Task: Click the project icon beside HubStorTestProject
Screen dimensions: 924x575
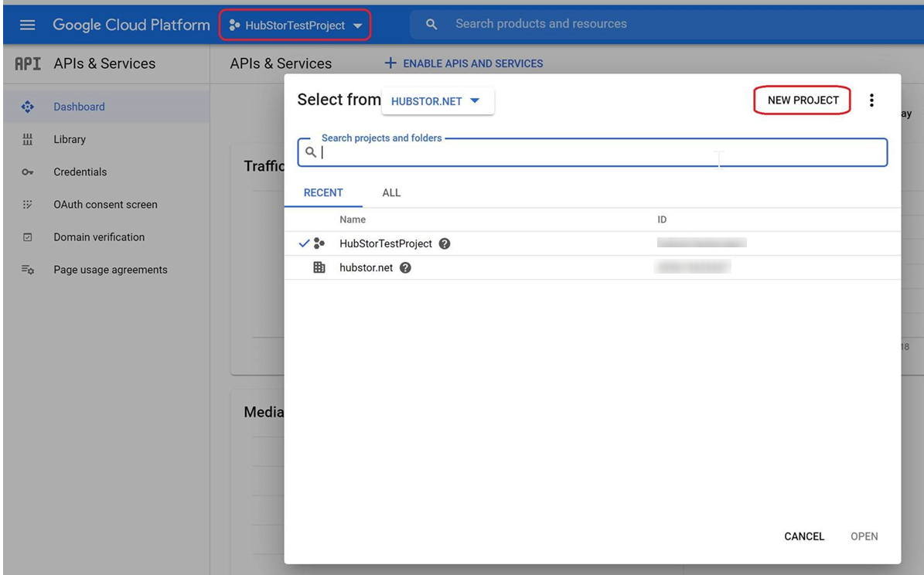Action: 319,243
